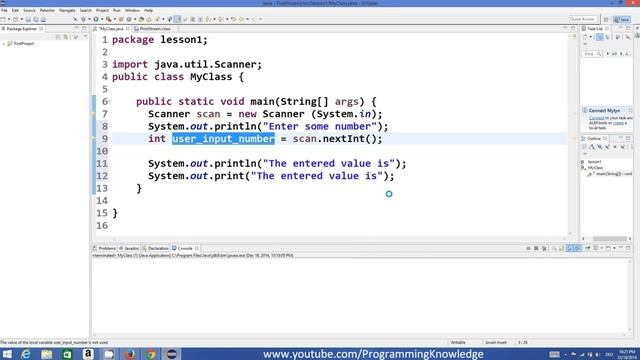
Task: Click the External Tools run icon
Action: (x=108, y=19)
